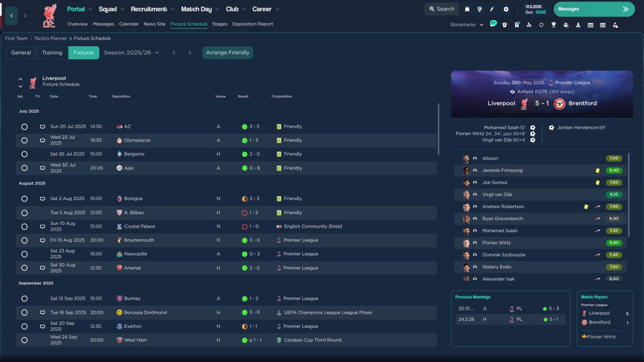Click the shirt icon in bookmarks bar
644x362 pixels.
[x=505, y=25]
